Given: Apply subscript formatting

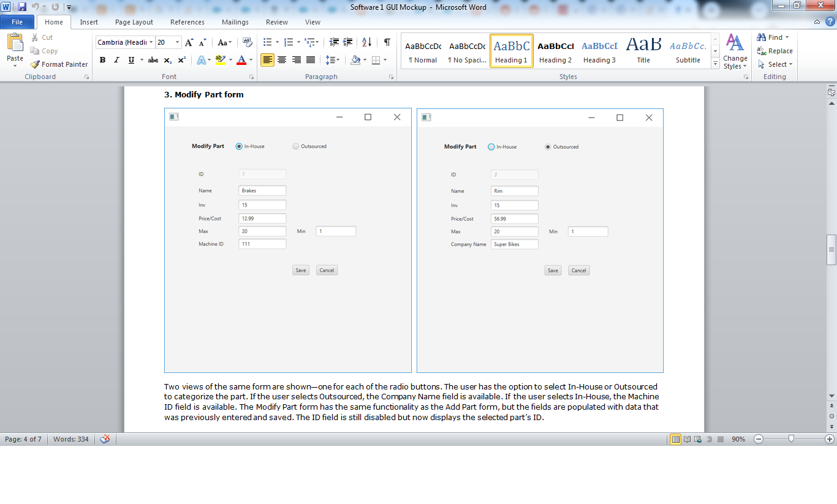Looking at the screenshot, I should coord(167,60).
